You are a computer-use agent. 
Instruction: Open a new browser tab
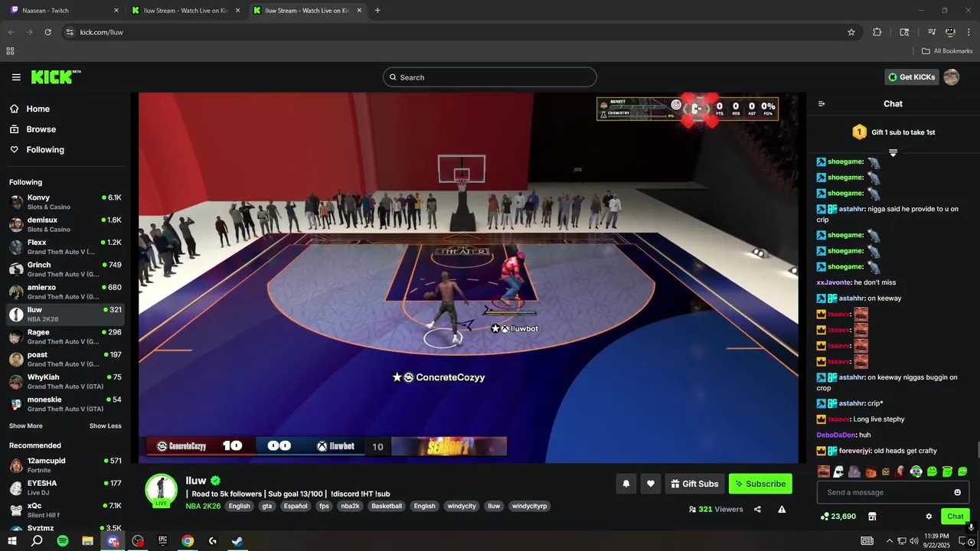click(377, 11)
